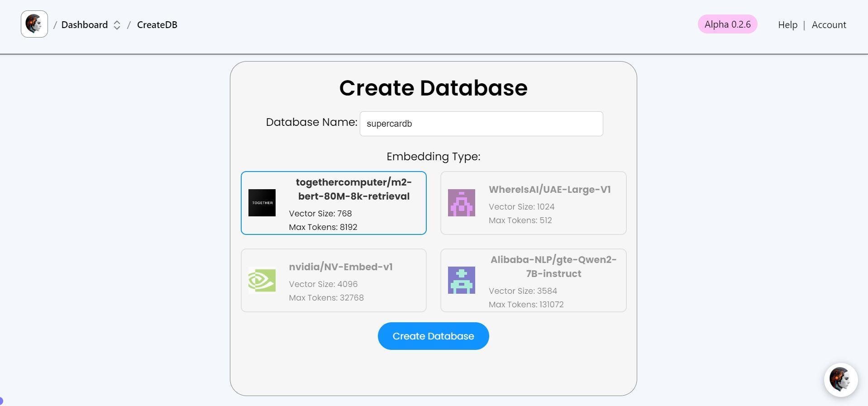Select nvidia/NV-Embed-v1 embedding card
868x406 pixels.
(334, 280)
